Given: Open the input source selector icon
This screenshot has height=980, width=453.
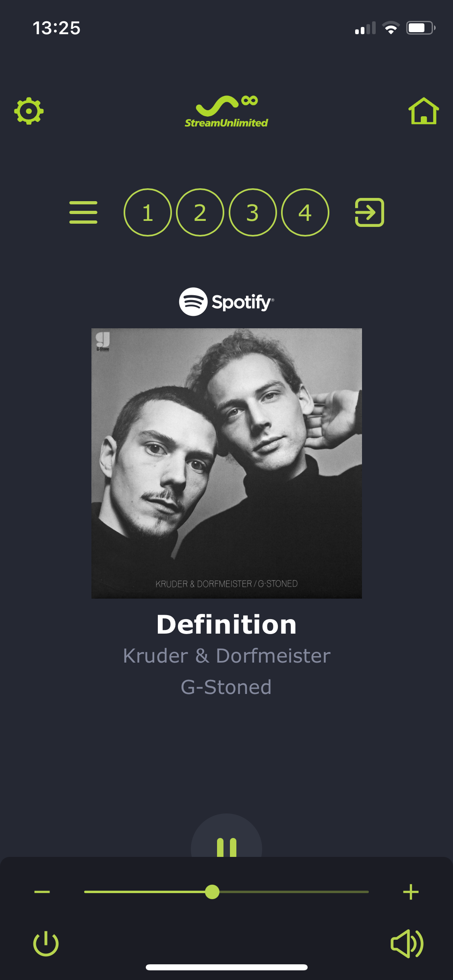Looking at the screenshot, I should coord(369,212).
